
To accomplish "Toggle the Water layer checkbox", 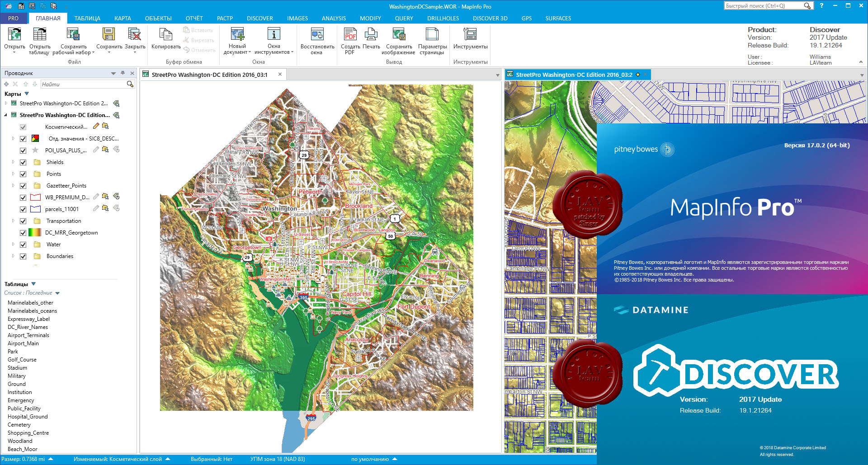I will click(23, 244).
